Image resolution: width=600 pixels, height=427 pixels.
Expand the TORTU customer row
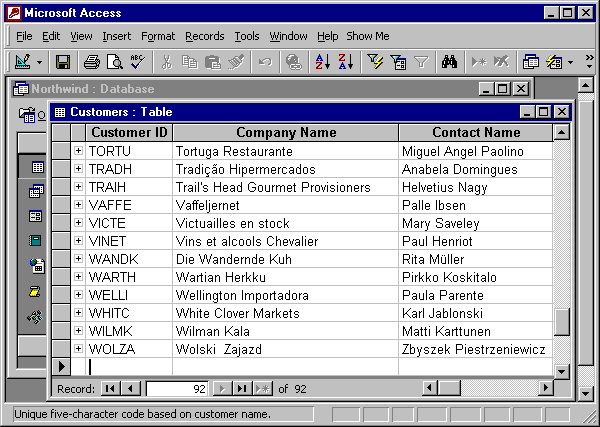(78, 151)
